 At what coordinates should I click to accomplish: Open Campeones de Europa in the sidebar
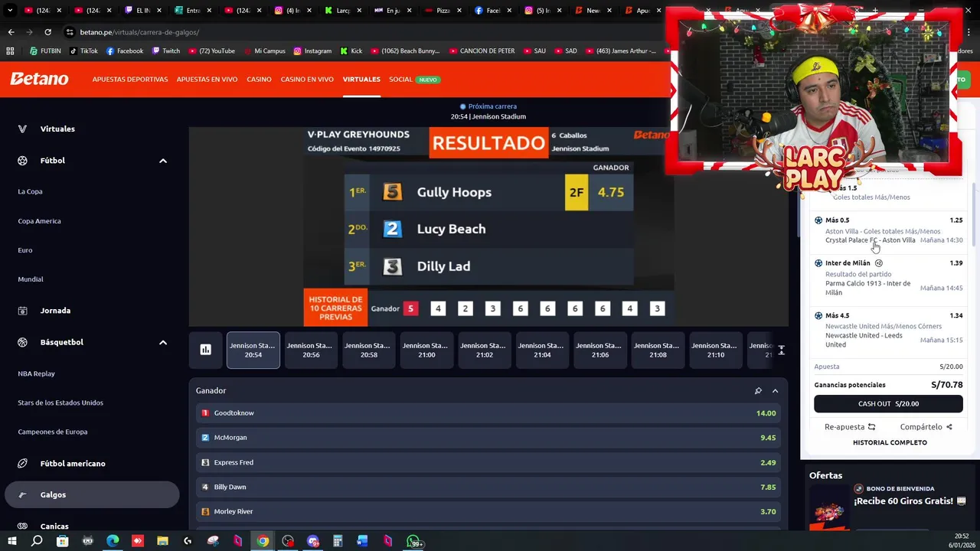tap(52, 432)
